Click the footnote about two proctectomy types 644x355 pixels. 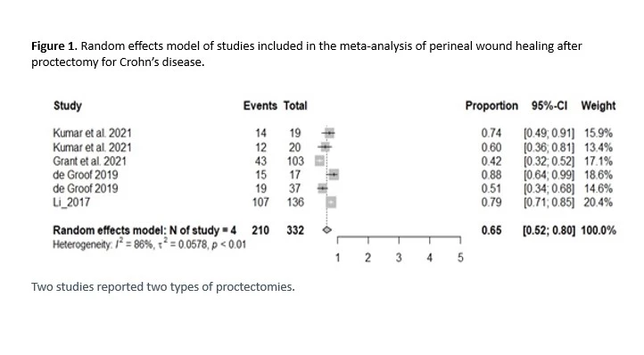[163, 286]
